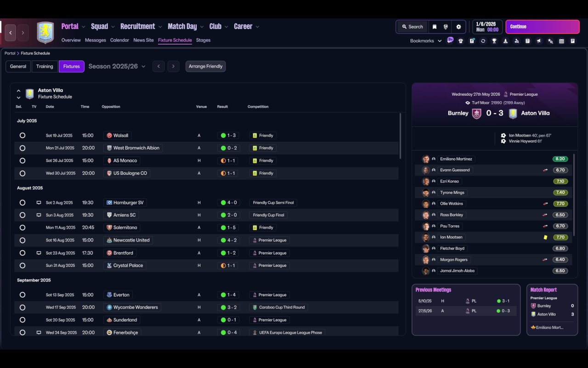This screenshot has height=368, width=588.
Task: Click the TV icon in Brentford row
Action: (x=39, y=253)
